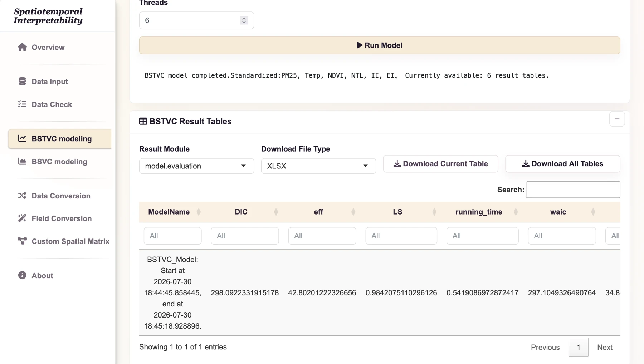Go to the Previous table page
The height and width of the screenshot is (364, 644).
click(x=545, y=347)
